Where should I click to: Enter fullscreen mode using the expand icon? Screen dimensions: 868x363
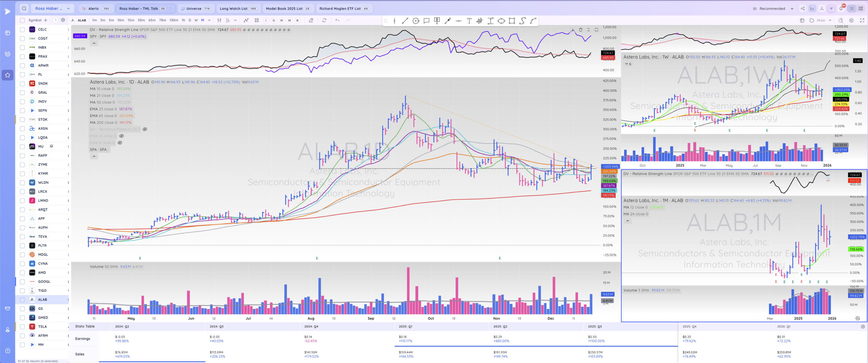862,20
